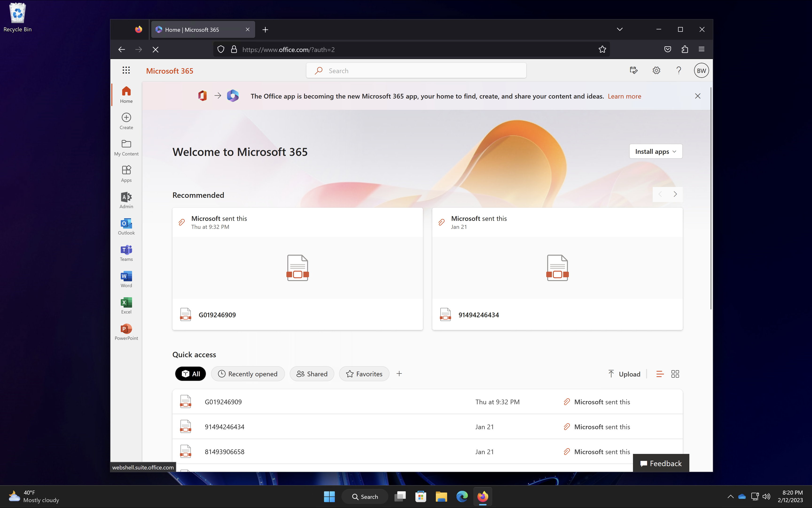Image resolution: width=812 pixels, height=508 pixels.
Task: Click the Feedback button
Action: point(661,463)
